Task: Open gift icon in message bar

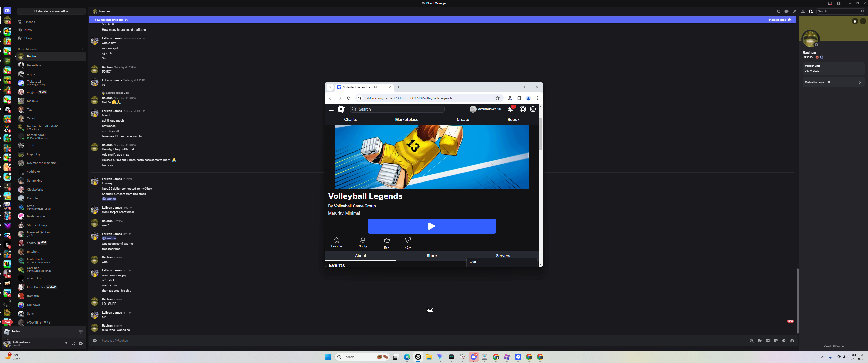Action: point(759,341)
